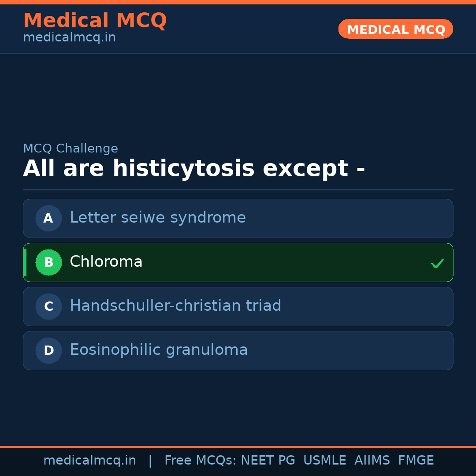Click the green B circle icon
The image size is (476, 476).
click(x=48, y=262)
